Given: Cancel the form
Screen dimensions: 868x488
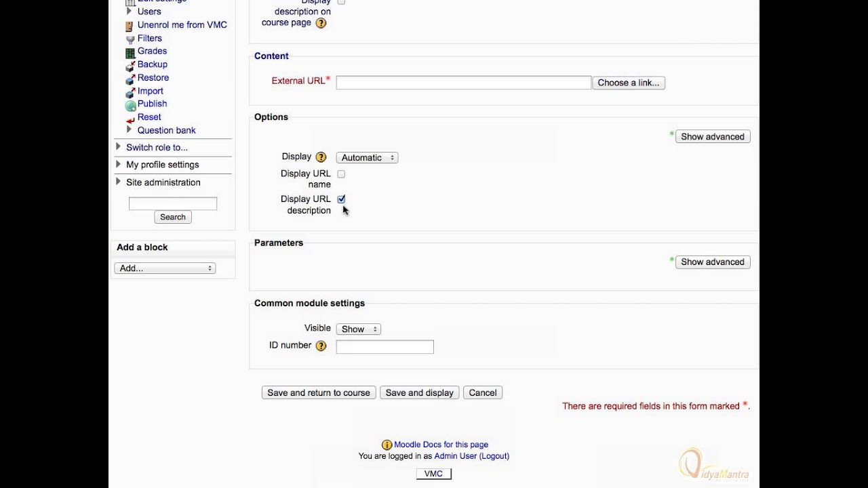Looking at the screenshot, I should 483,393.
